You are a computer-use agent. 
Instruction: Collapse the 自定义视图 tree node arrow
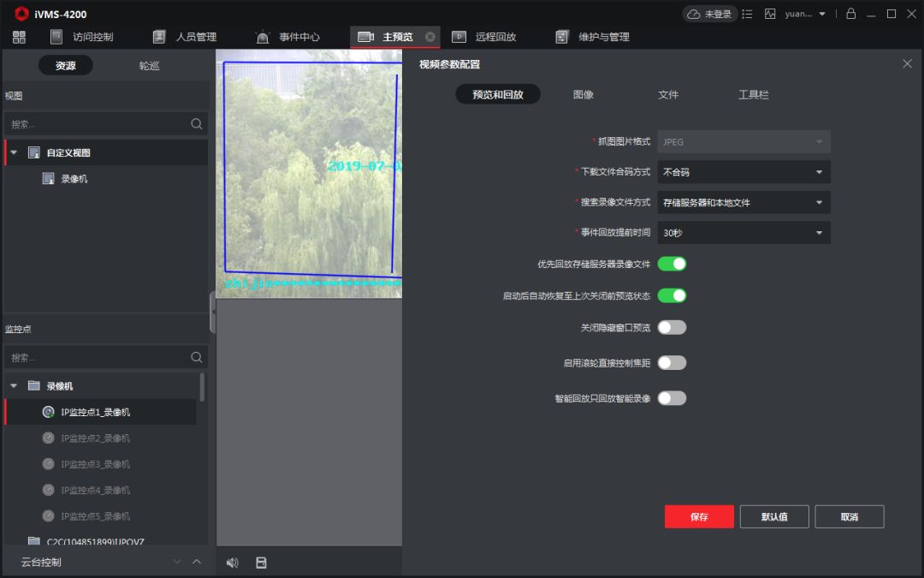pos(14,152)
